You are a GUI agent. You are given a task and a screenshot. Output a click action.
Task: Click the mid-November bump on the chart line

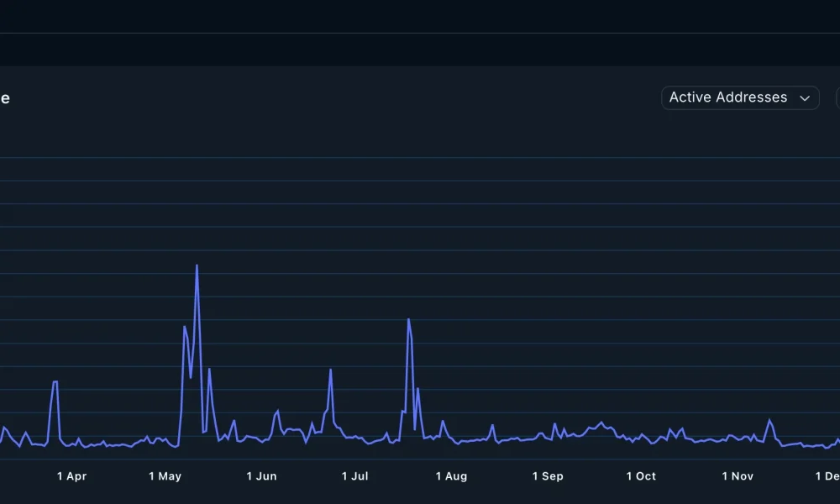(x=769, y=420)
